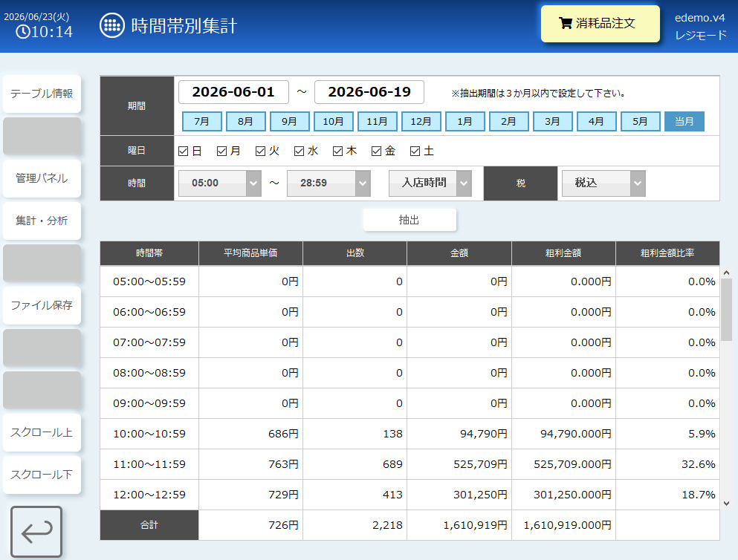Viewport: 738px width, 560px height.
Task: Select 7月 month button
Action: click(202, 121)
